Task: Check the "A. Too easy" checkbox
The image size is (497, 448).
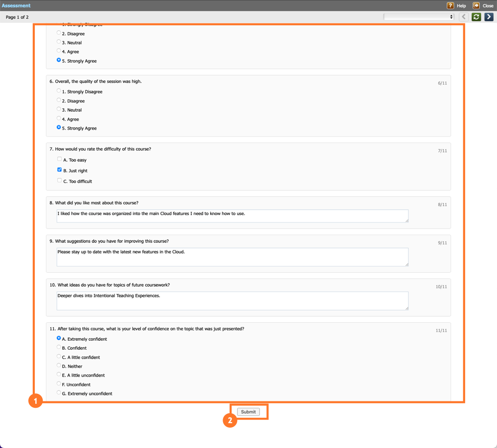Action: 60,159
